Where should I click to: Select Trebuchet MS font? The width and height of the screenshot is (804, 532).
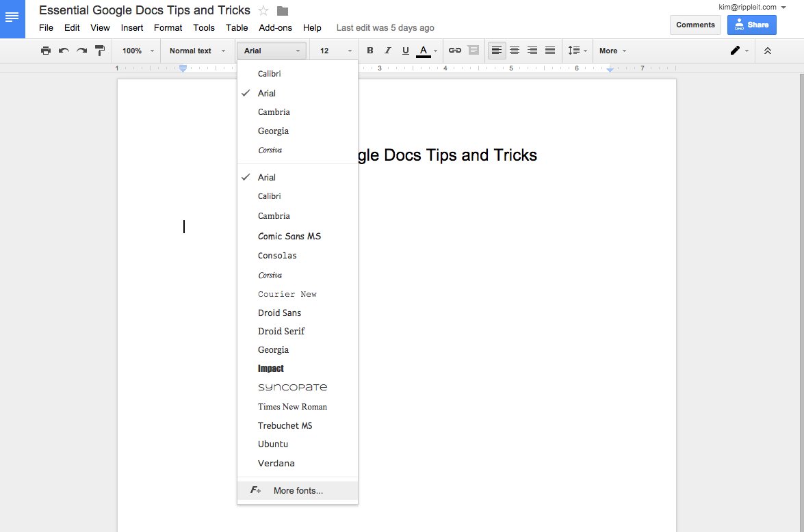(298, 426)
